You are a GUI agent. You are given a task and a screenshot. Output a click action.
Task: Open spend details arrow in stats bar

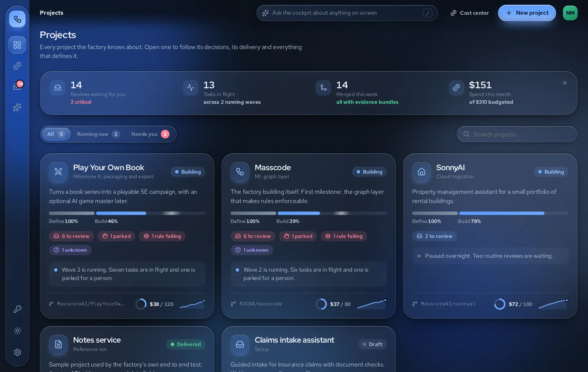pos(564,83)
